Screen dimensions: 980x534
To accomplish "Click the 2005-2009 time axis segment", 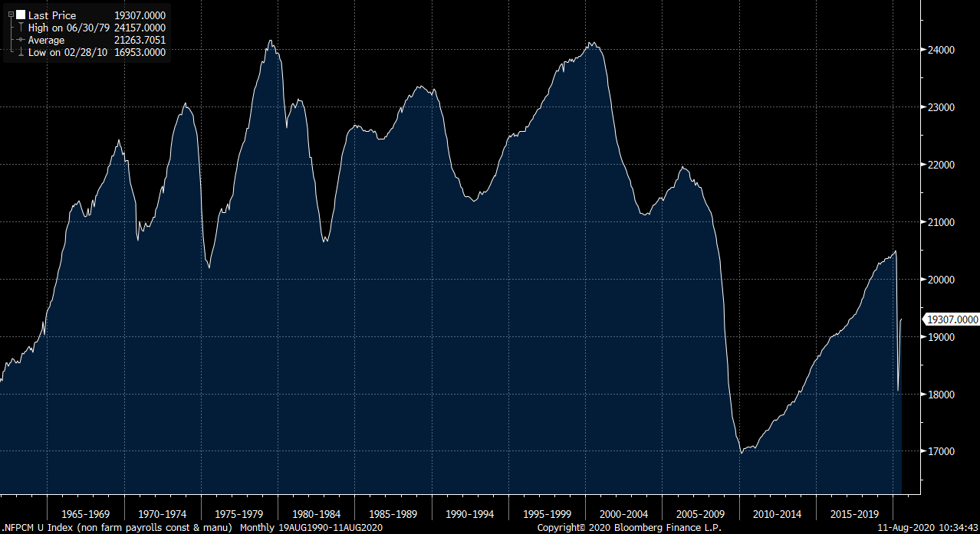I will tap(700, 514).
